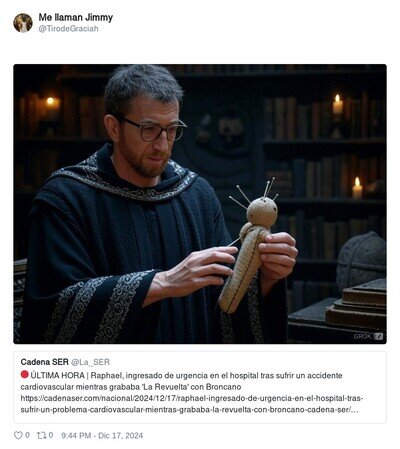
Task: Click the 'La Revuelta' con Broncano text
Action: (x=191, y=387)
